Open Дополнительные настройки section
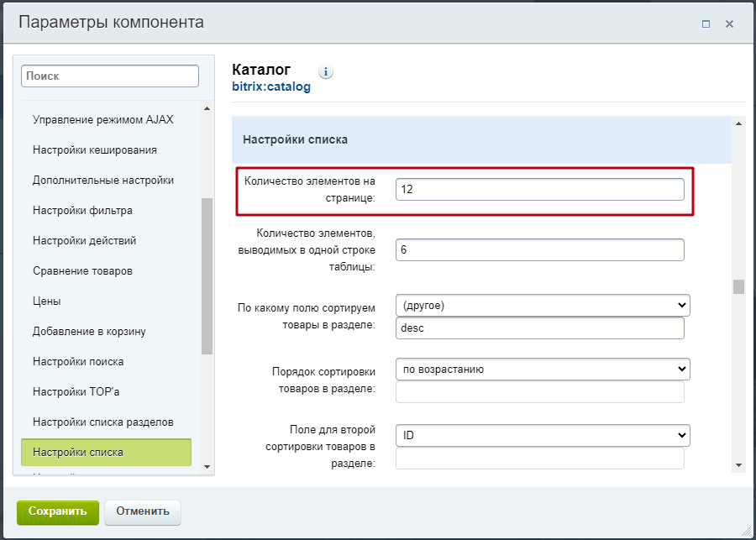This screenshot has height=540, width=756. click(103, 181)
